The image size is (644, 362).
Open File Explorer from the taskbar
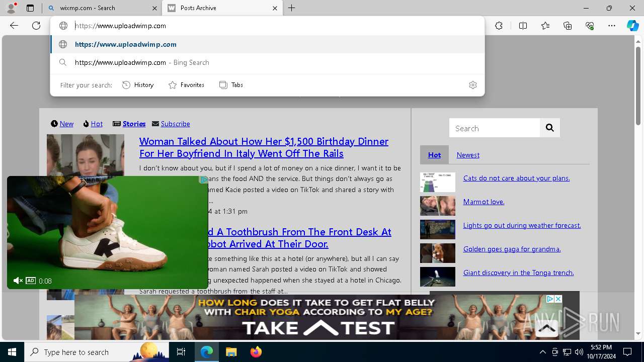point(231,352)
